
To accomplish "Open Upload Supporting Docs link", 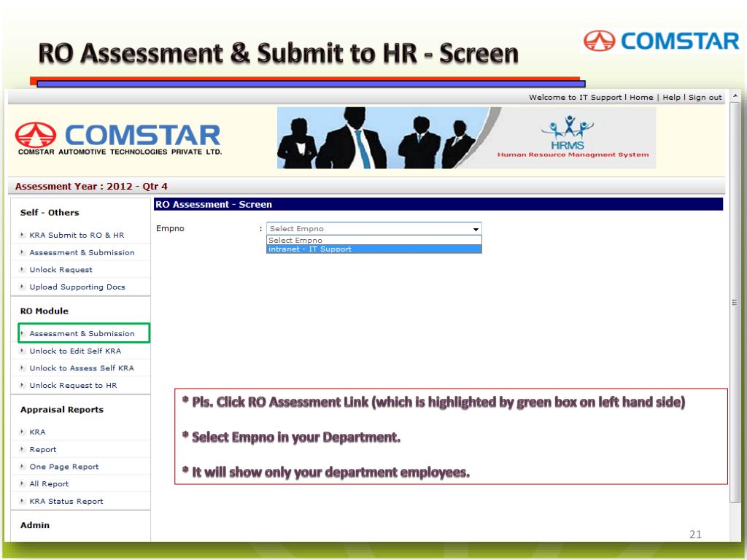I will click(77, 287).
